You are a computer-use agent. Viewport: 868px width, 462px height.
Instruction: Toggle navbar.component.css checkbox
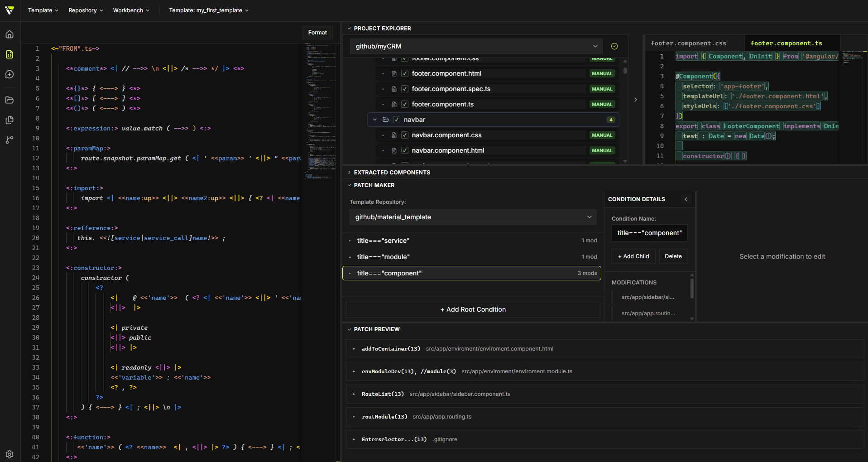(x=405, y=135)
